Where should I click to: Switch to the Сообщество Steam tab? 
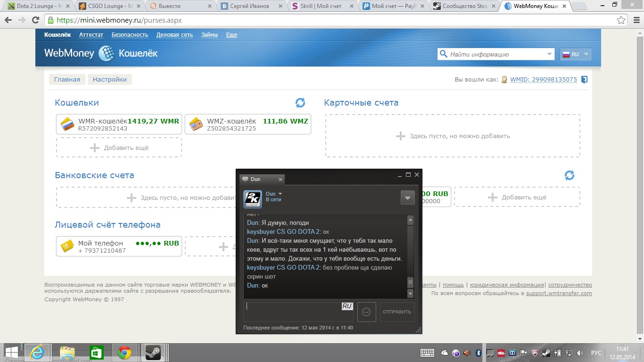click(464, 6)
